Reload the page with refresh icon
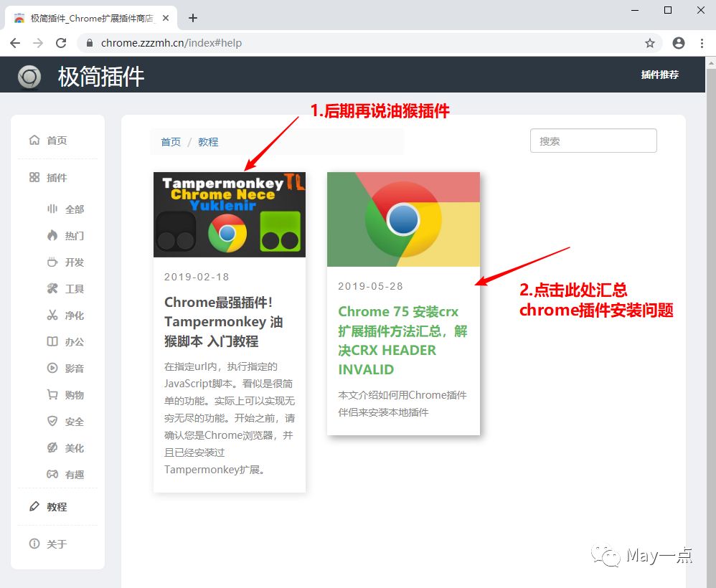This screenshot has width=716, height=588. (61, 43)
